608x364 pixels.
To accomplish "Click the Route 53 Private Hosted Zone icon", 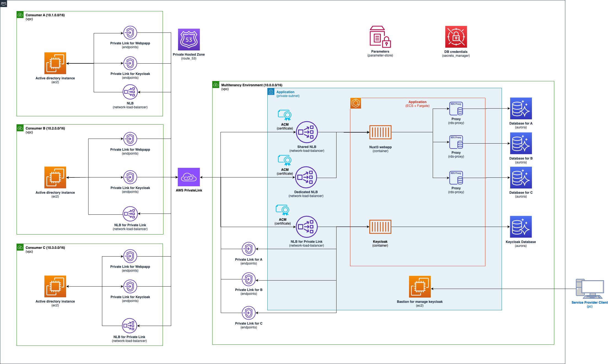I will click(189, 40).
